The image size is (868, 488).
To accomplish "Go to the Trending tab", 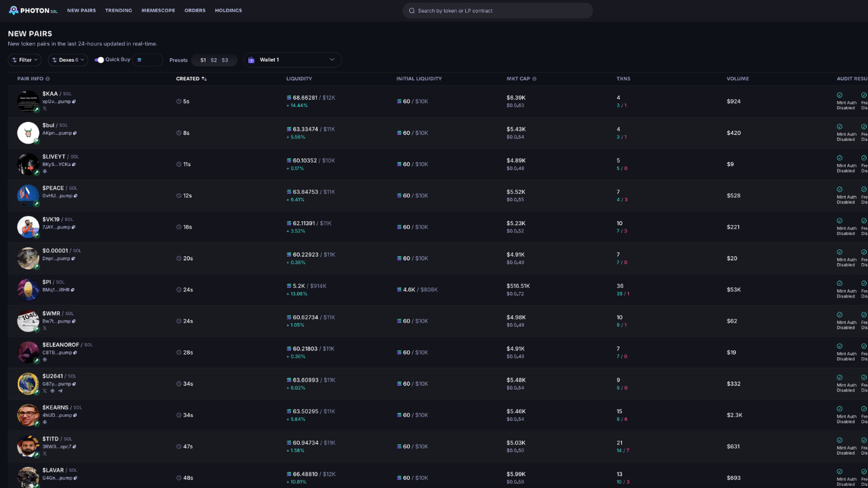I will point(119,11).
